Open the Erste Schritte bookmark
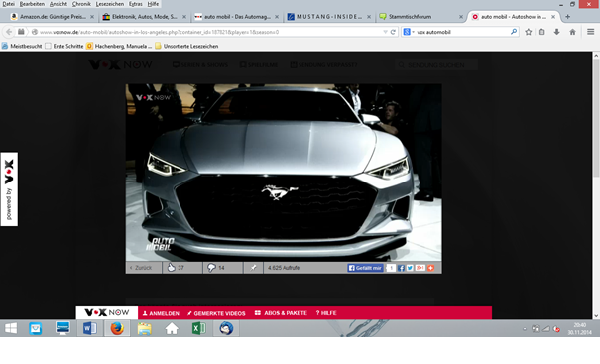The image size is (600, 364). click(x=64, y=46)
